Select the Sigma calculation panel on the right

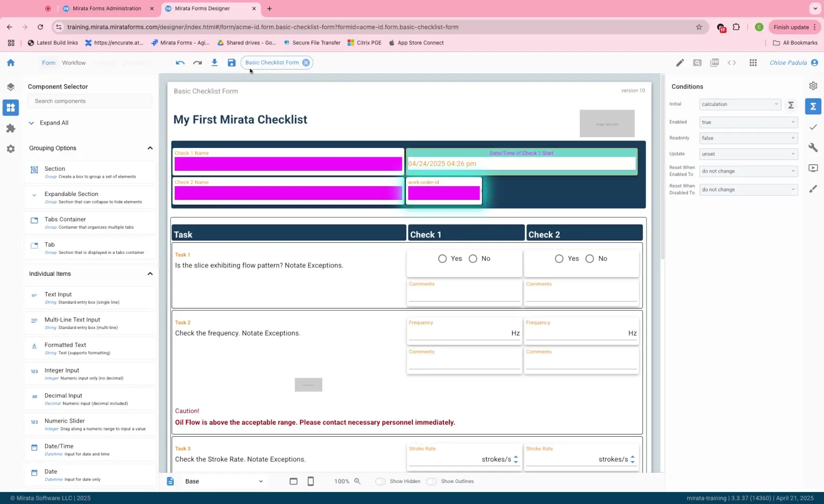click(x=813, y=106)
